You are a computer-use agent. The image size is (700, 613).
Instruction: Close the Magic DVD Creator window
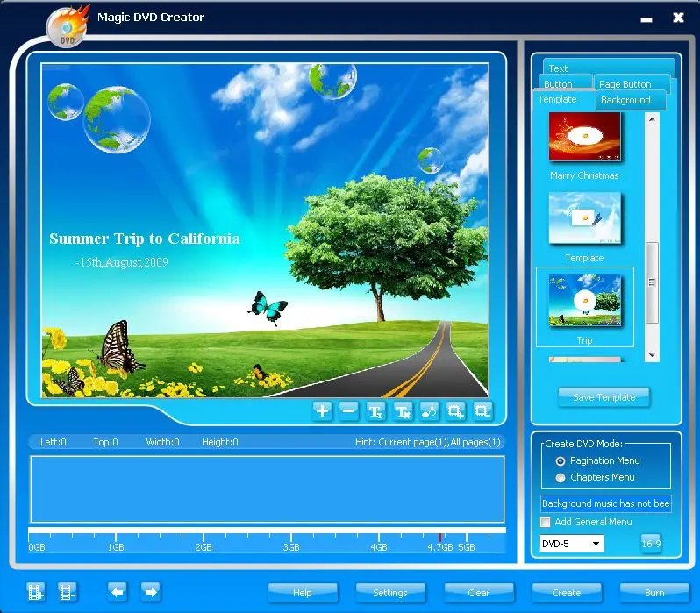click(678, 18)
